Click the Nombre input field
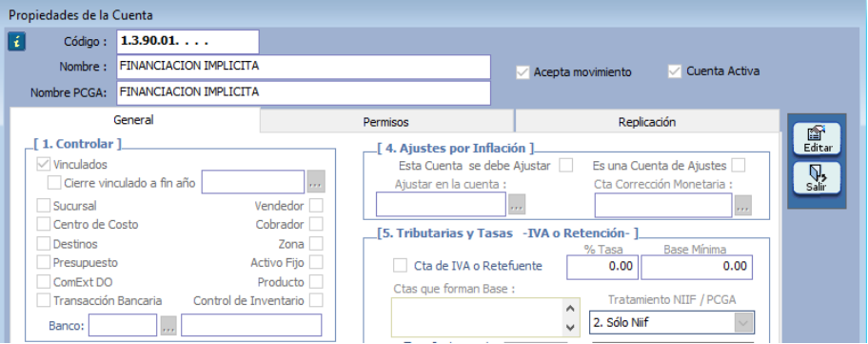 tap(304, 67)
